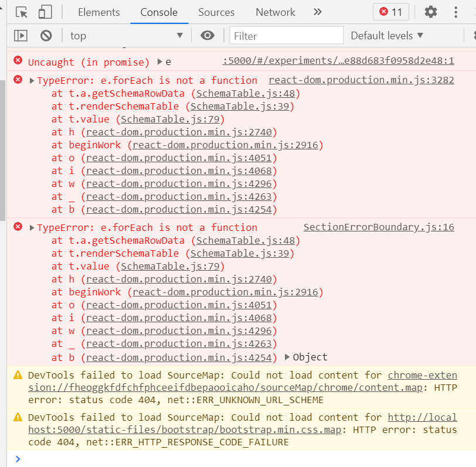Viewport: 476px width, 467px height.
Task: Switch to the Console tab
Action: point(159,12)
